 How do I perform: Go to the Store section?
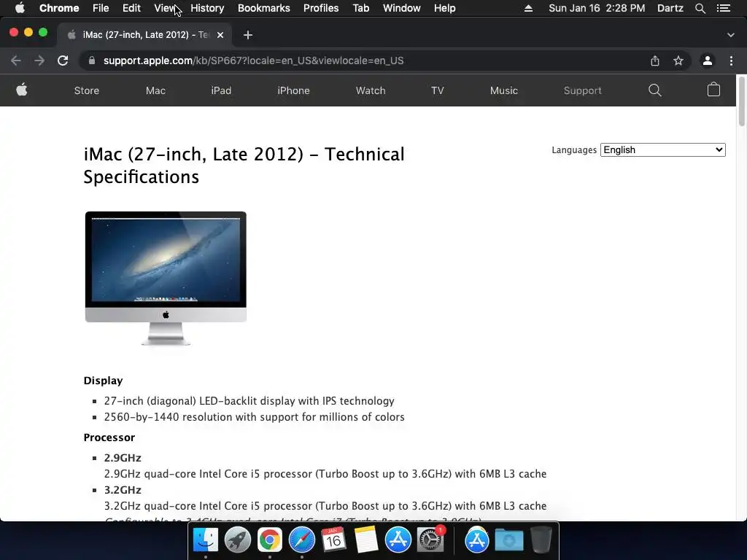pos(87,90)
